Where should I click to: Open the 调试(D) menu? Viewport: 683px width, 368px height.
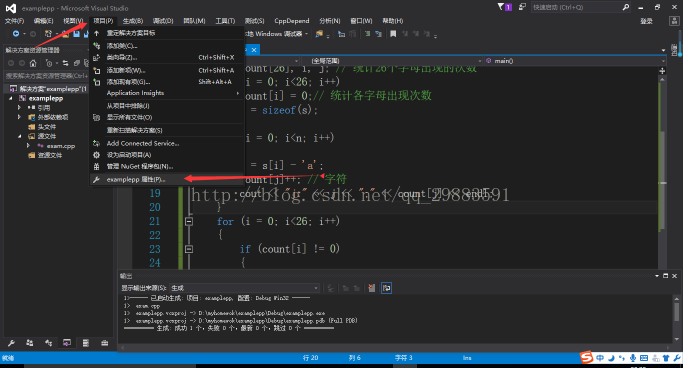[163, 21]
